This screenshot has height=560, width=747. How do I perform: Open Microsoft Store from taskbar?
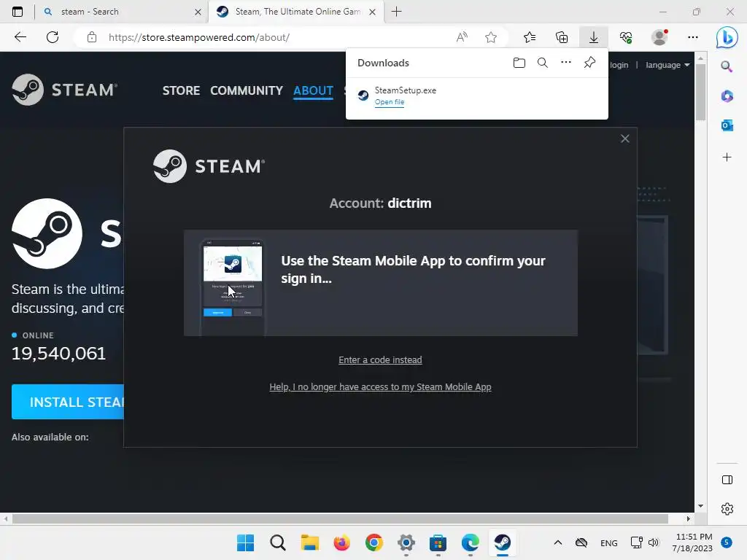click(438, 542)
